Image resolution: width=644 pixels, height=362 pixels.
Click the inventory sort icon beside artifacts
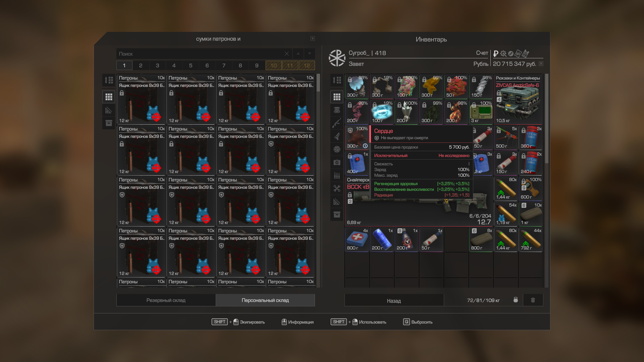pos(337,80)
